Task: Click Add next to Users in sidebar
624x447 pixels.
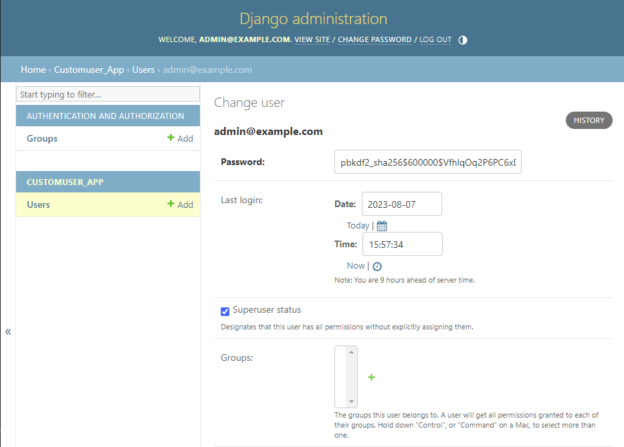Action: coord(180,205)
